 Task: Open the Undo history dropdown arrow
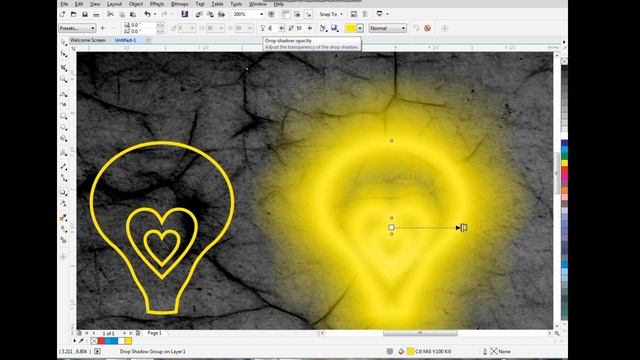pos(155,14)
